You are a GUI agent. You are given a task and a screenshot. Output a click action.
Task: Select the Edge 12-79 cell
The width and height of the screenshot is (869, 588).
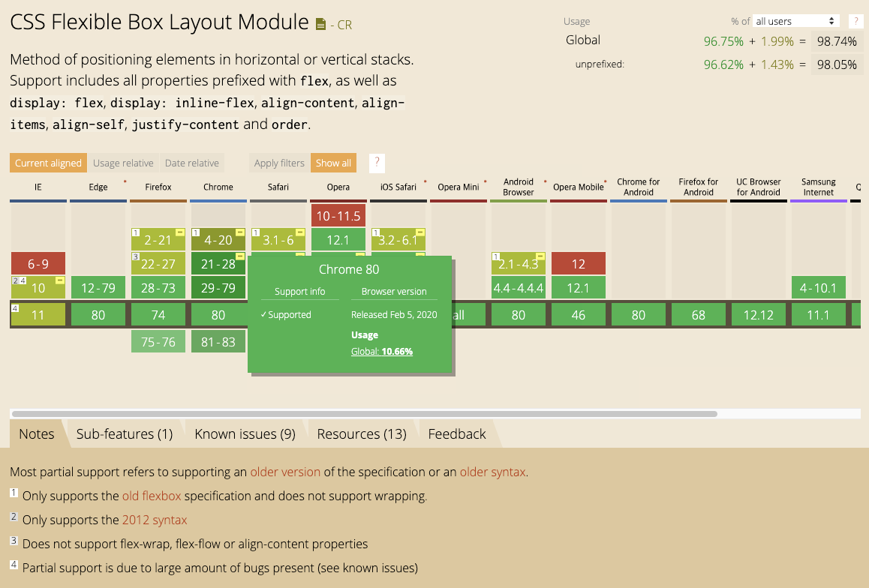(x=98, y=287)
